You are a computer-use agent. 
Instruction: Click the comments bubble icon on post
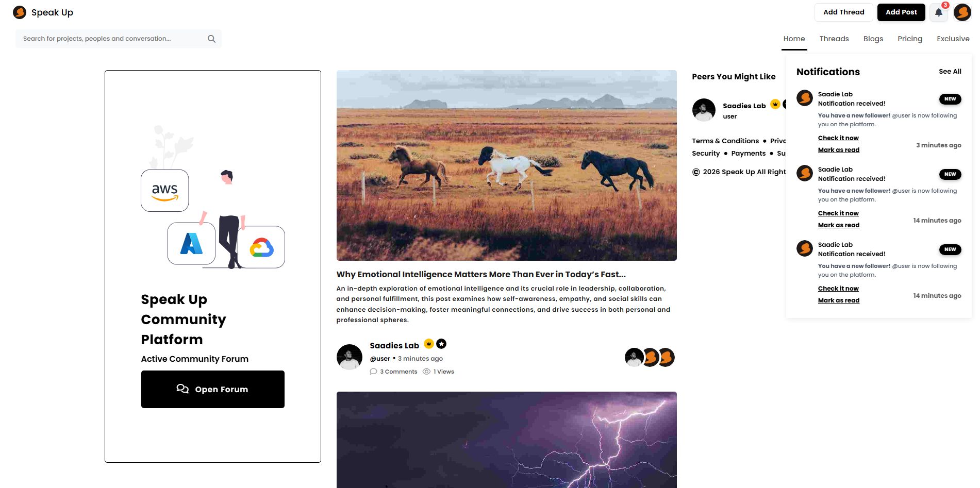[x=373, y=372]
